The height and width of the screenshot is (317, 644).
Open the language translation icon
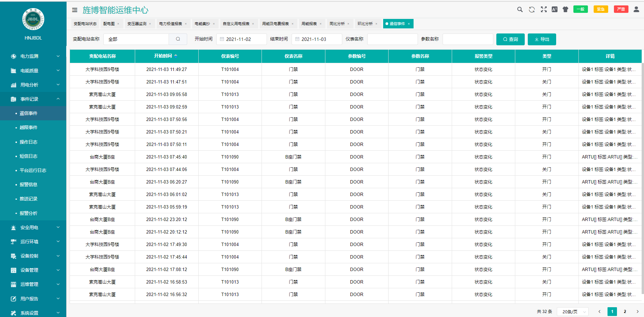[x=554, y=9]
